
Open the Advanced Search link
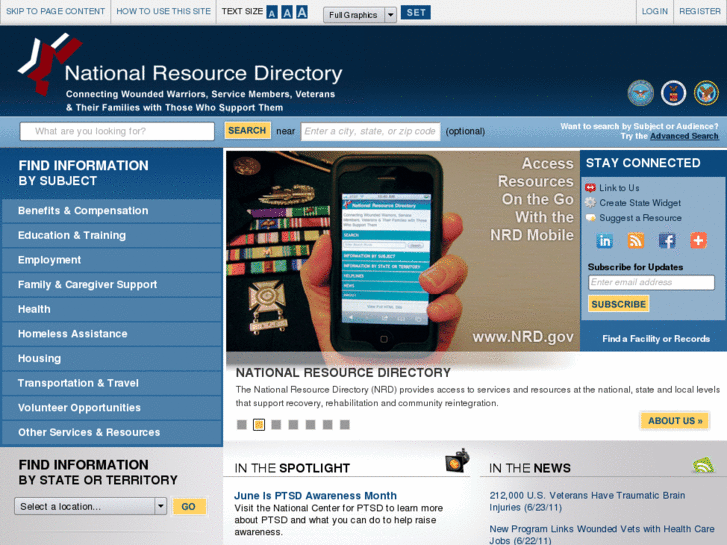[684, 136]
